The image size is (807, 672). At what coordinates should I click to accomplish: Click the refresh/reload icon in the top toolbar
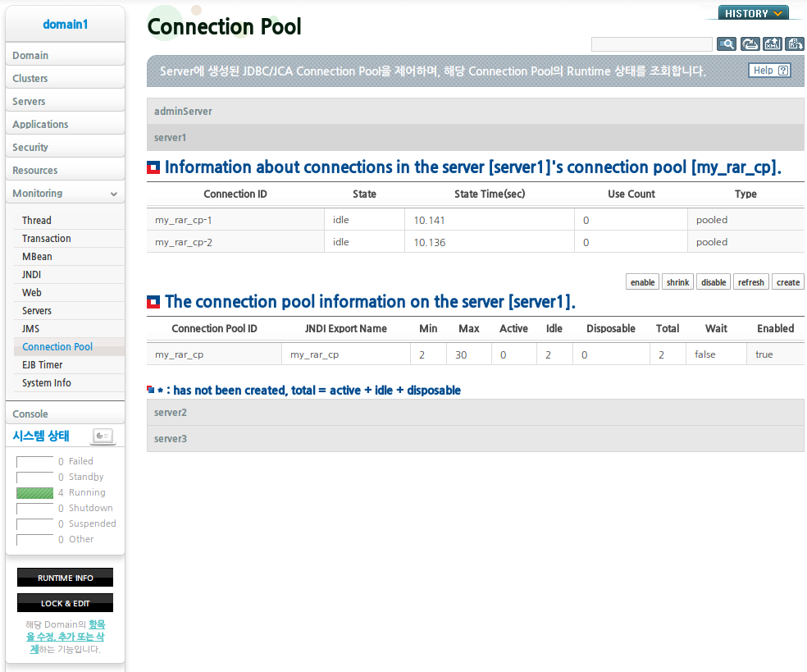[750, 44]
